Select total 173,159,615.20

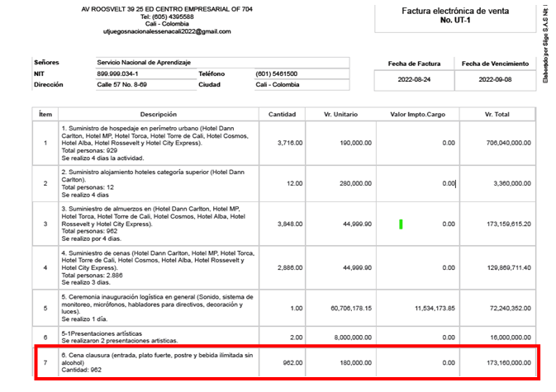point(508,224)
